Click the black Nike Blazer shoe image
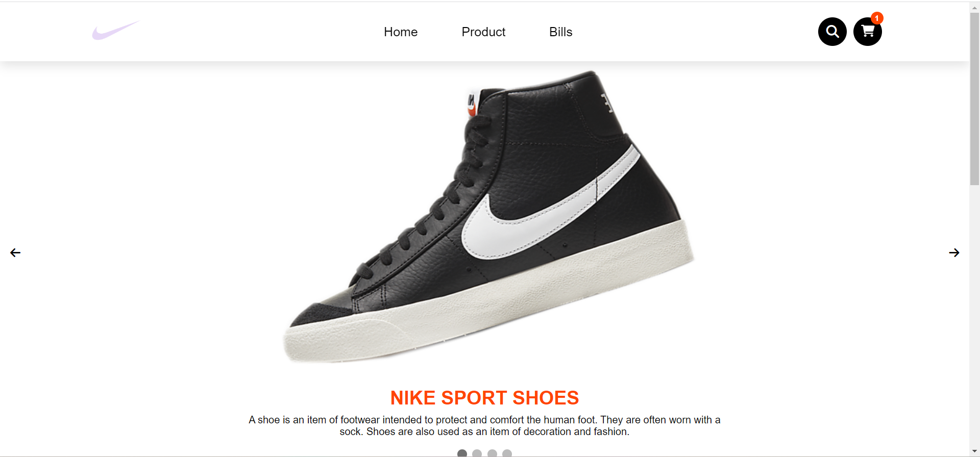The width and height of the screenshot is (980, 457). [488, 217]
